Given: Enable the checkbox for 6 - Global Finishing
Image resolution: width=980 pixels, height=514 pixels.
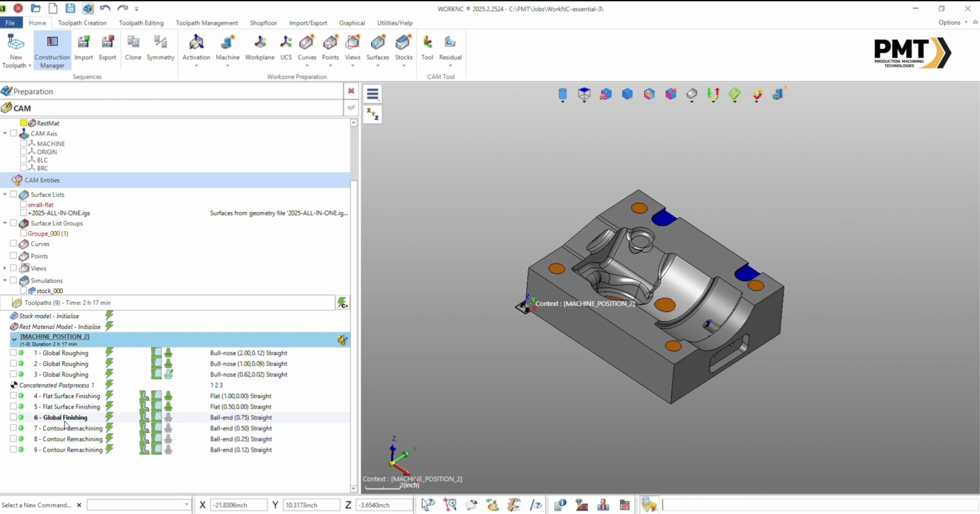Looking at the screenshot, I should click(13, 417).
